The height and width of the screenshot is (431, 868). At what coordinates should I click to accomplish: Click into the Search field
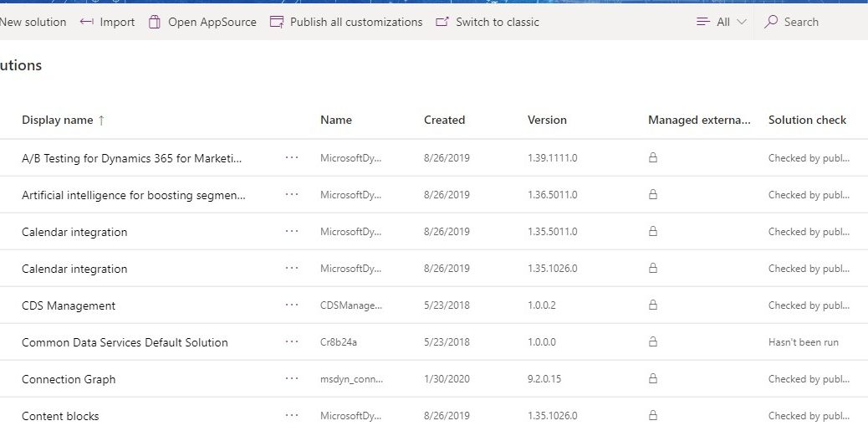pos(812,22)
